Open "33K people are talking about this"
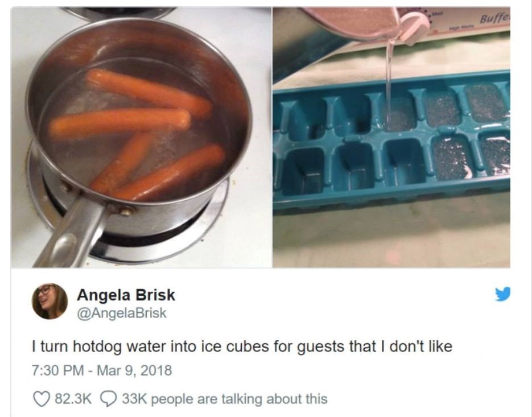This screenshot has width=532, height=417. pyautogui.click(x=225, y=399)
